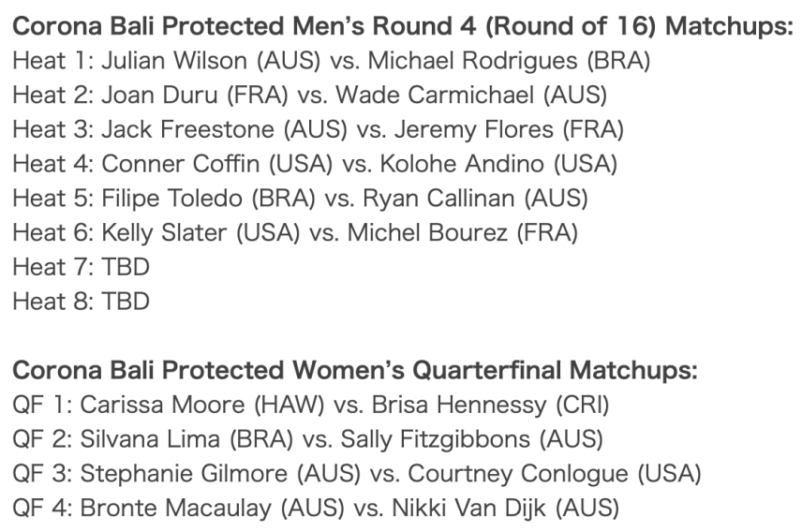Image resolution: width=802 pixels, height=532 pixels.
Task: Click Kolohe Andino (USA) name
Action: pyautogui.click(x=498, y=164)
